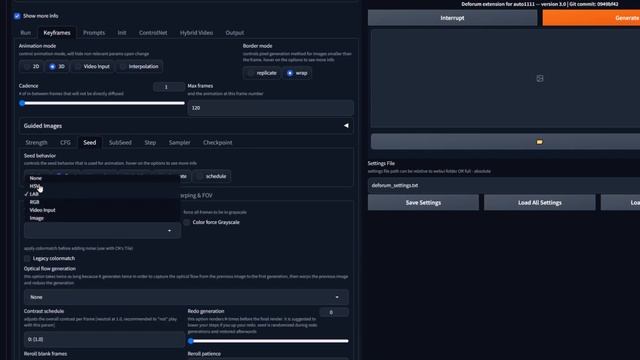Click the Cadence number box
This screenshot has height=360, width=640.
click(x=169, y=87)
